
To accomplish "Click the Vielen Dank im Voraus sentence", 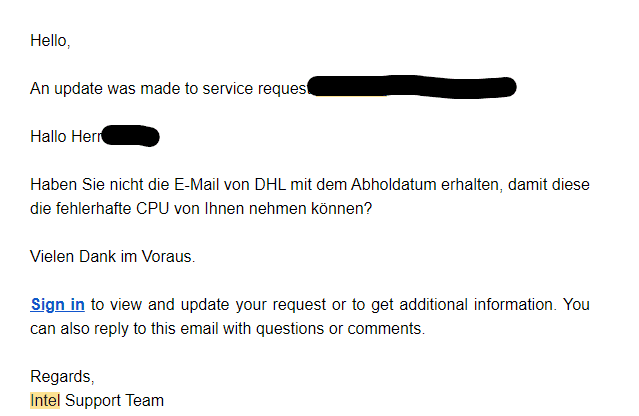I will 112,257.
